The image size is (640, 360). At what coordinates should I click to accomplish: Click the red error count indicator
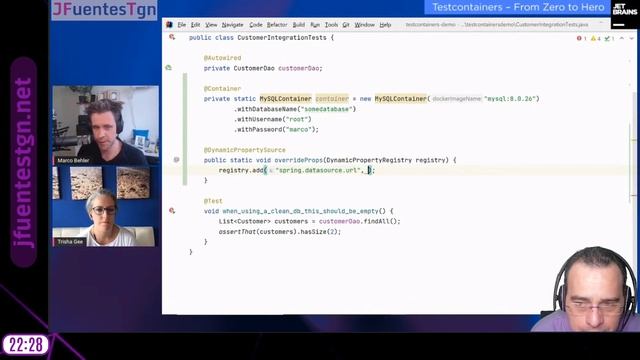[582, 38]
